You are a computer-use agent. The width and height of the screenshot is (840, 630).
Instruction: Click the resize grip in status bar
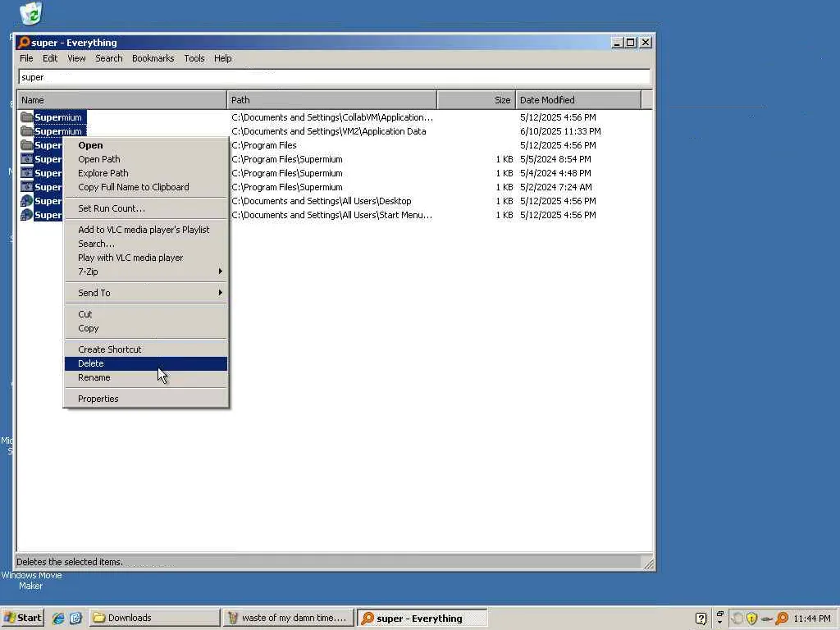pyautogui.click(x=648, y=563)
